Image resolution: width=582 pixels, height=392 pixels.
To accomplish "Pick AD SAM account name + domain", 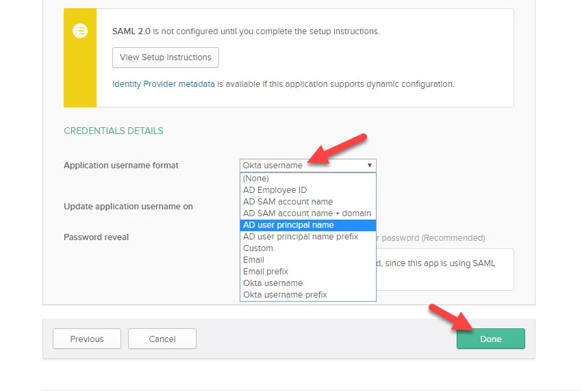I will pyautogui.click(x=307, y=213).
